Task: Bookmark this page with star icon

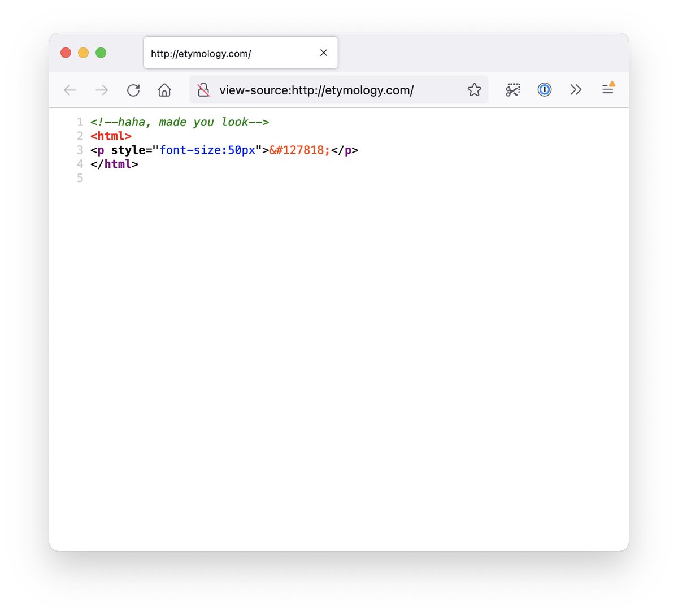Action: 475,90
